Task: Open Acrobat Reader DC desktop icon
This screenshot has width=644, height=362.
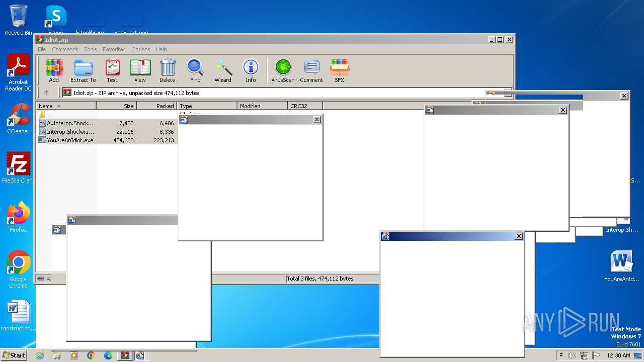Action: click(x=18, y=73)
